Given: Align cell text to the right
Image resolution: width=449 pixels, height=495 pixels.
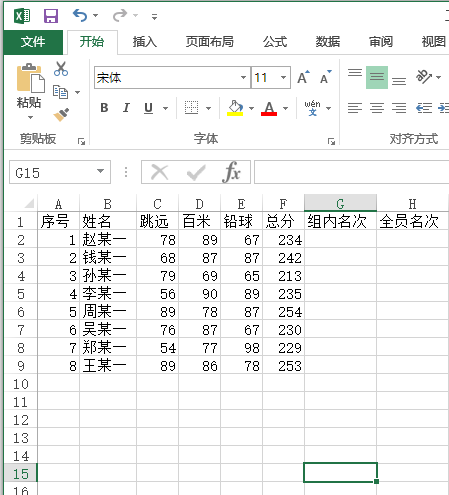Looking at the screenshot, I should [x=399, y=108].
